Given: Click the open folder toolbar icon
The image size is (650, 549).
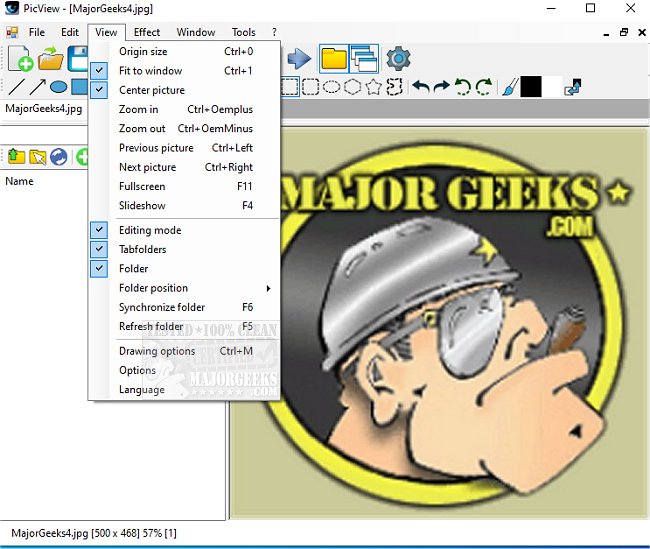Looking at the screenshot, I should (50, 59).
